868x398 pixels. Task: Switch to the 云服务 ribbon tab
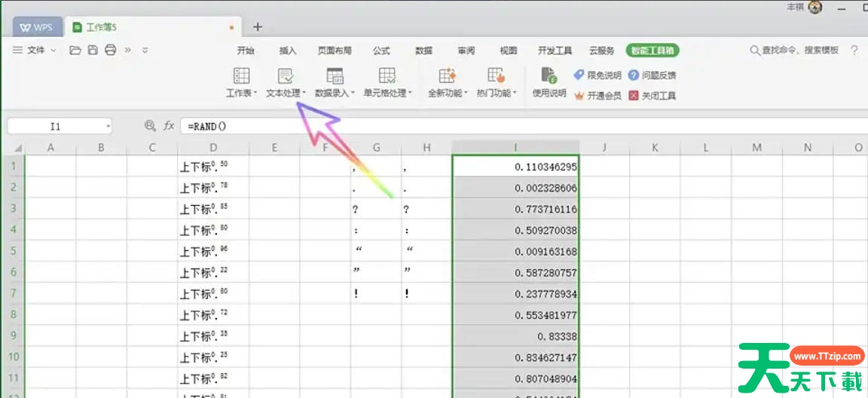(602, 51)
